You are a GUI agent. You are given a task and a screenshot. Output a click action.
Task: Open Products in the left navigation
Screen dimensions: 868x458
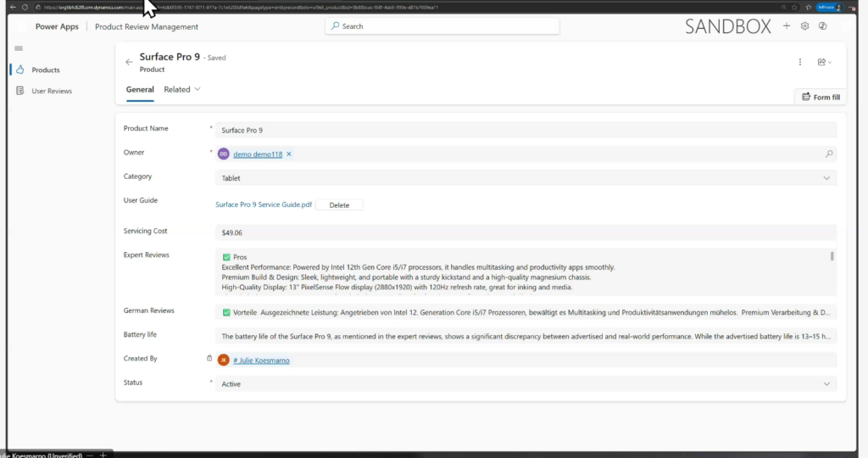(46, 70)
